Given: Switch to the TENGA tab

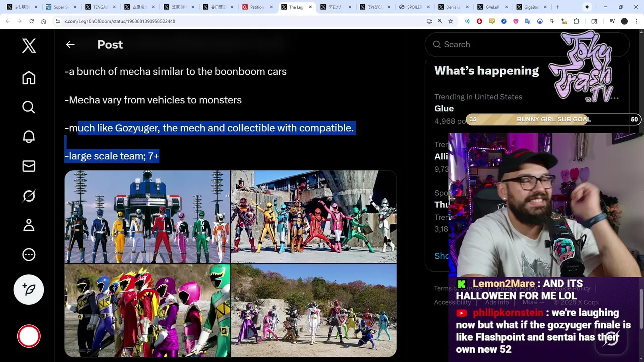Looking at the screenshot, I should click(100, 7).
